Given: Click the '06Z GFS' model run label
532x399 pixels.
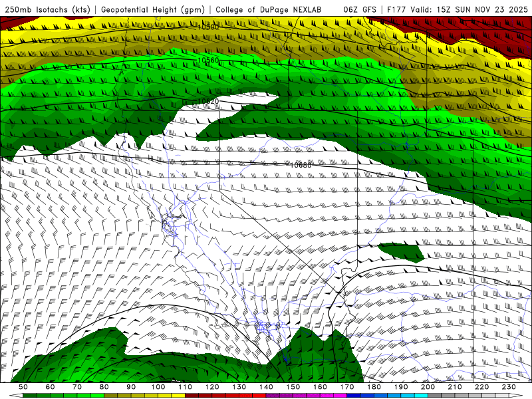Looking at the screenshot, I should tap(360, 9).
